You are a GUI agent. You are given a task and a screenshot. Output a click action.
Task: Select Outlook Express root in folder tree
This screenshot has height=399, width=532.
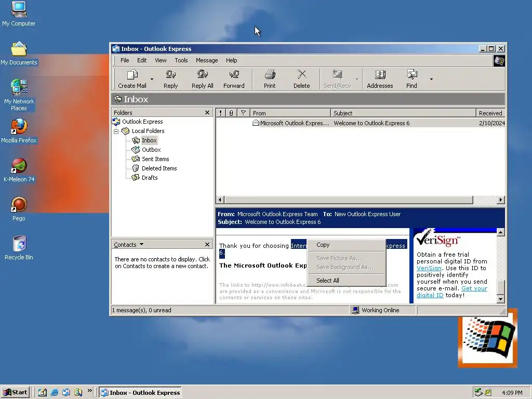click(142, 122)
